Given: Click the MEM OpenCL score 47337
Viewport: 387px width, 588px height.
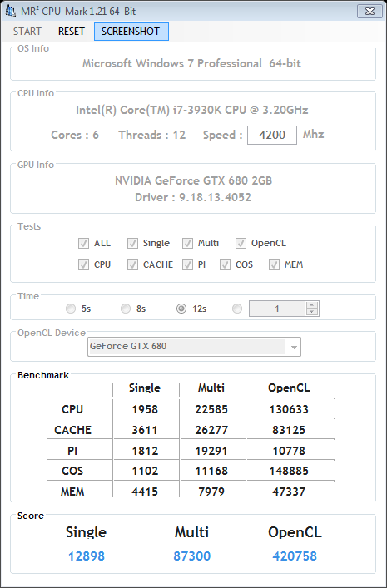Looking at the screenshot, I should pyautogui.click(x=289, y=492).
